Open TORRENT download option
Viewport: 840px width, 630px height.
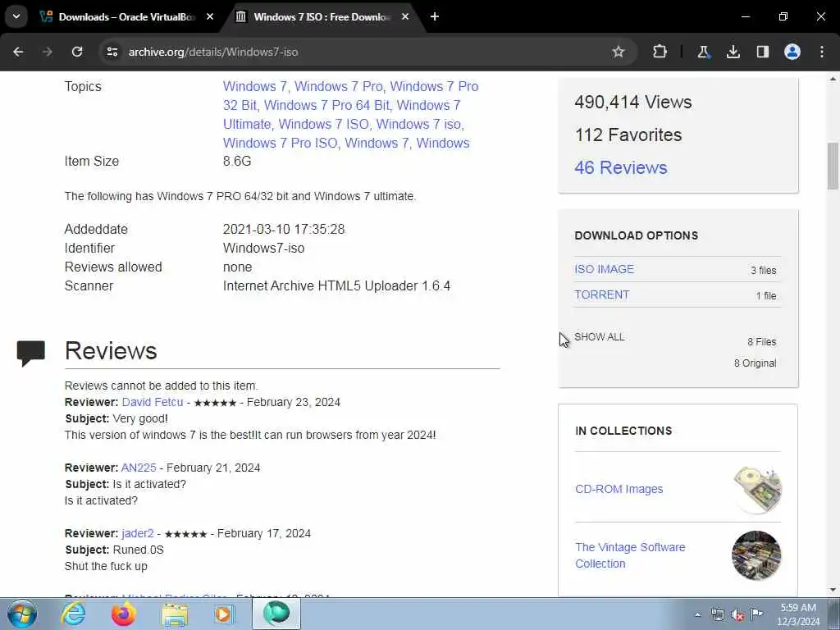[x=602, y=294]
